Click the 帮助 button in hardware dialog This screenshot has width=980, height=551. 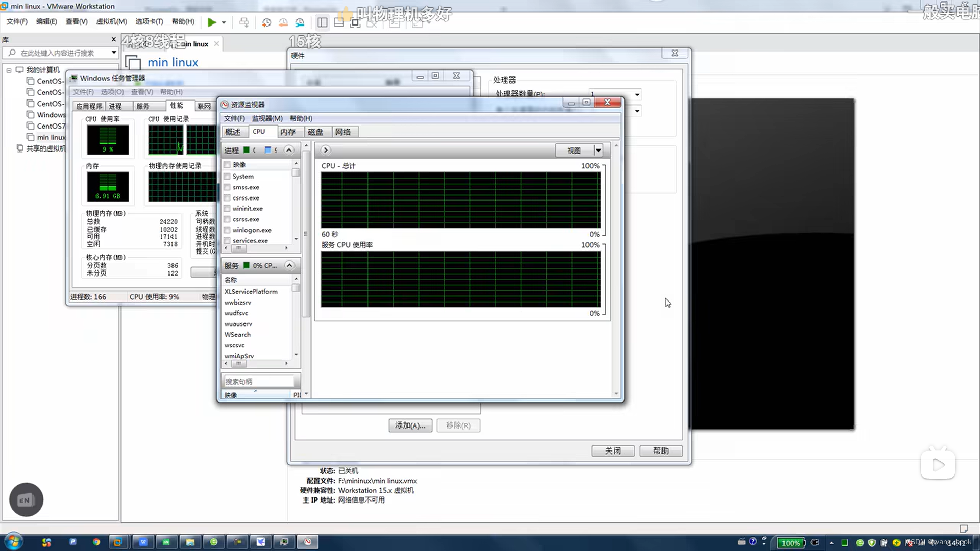(x=661, y=451)
